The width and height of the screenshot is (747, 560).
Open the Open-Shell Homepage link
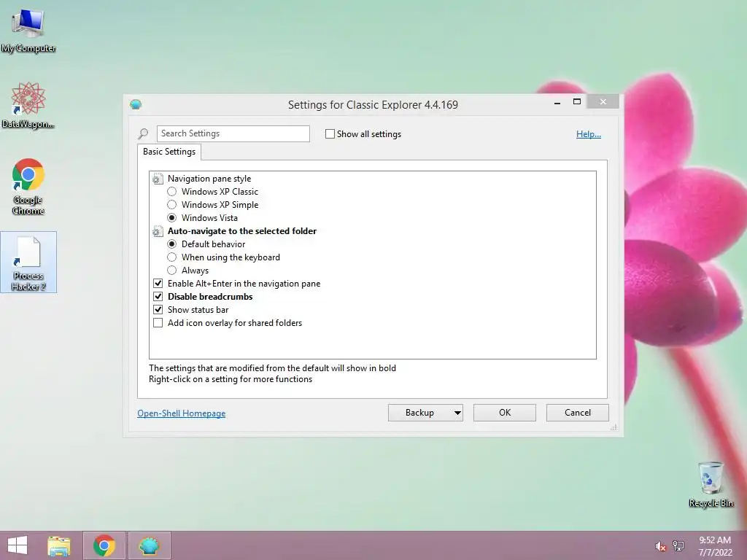coord(181,413)
